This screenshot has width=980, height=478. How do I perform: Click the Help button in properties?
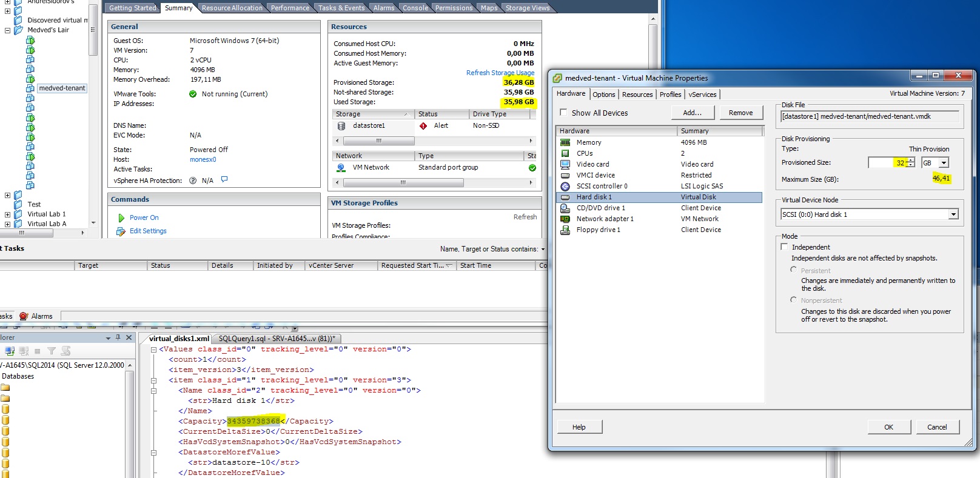point(579,427)
